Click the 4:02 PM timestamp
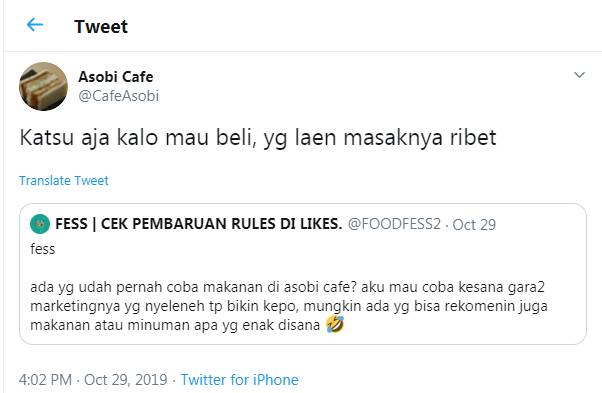 point(45,380)
